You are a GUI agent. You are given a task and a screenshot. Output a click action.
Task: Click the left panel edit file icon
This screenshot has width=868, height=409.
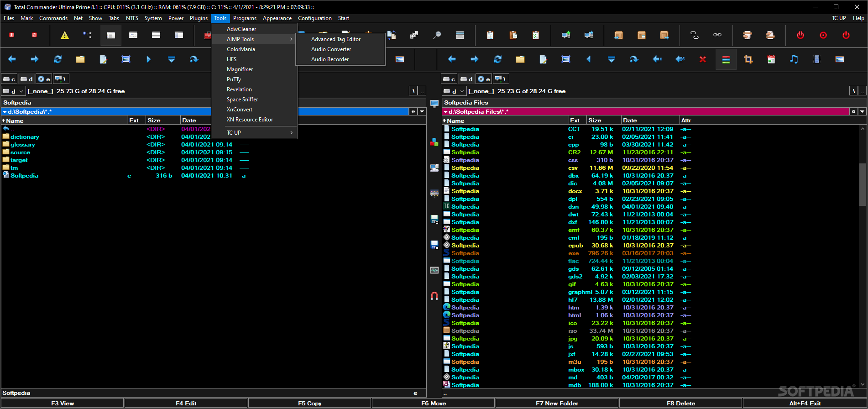pos(103,59)
